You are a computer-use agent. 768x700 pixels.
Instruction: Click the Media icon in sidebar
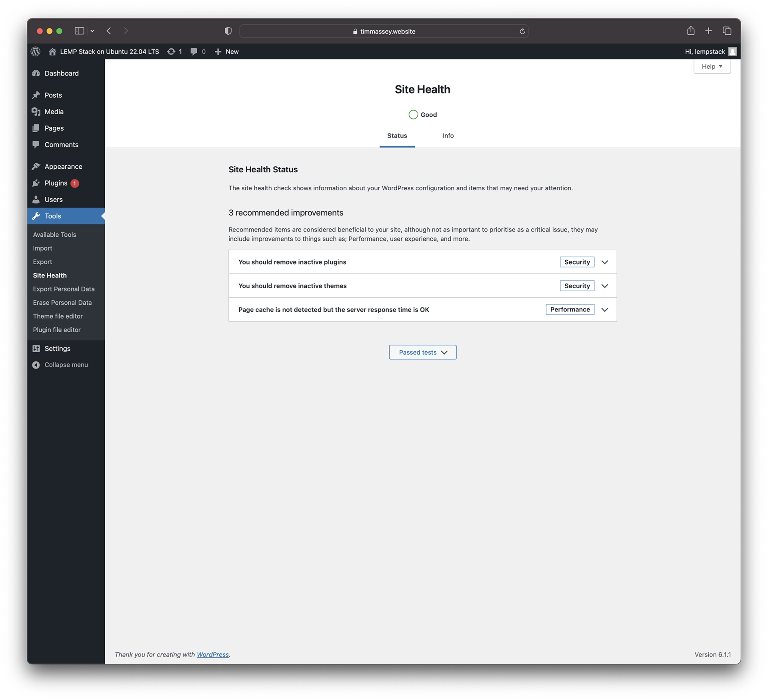(x=36, y=112)
